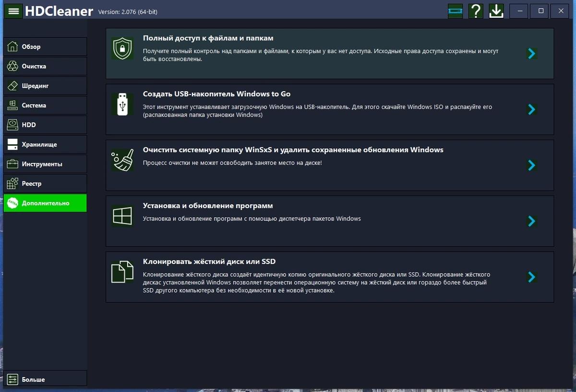Click the broom icon for WinSxS cleanup
This screenshot has width=576, height=392.
(x=122, y=160)
